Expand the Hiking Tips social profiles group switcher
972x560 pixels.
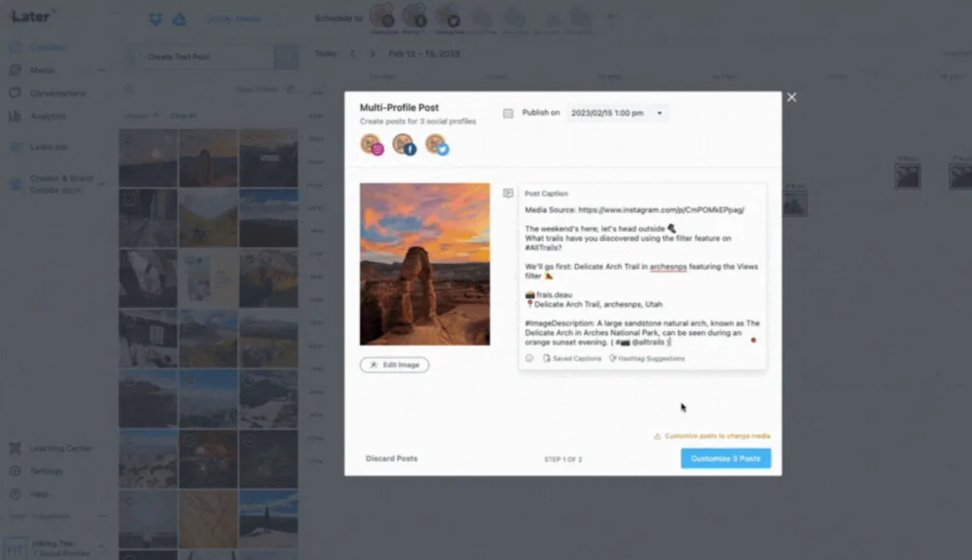click(101, 548)
